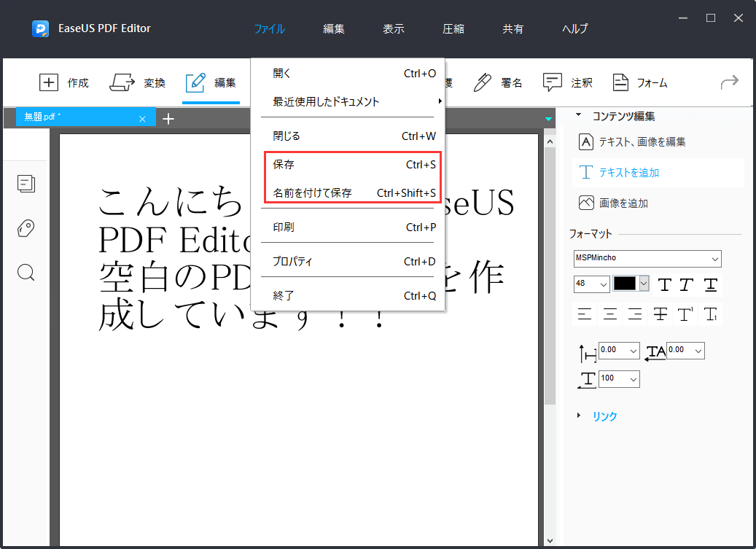Image resolution: width=756 pixels, height=549 pixels.
Task: Enable strikethrough text formatting
Action: pyautogui.click(x=659, y=314)
